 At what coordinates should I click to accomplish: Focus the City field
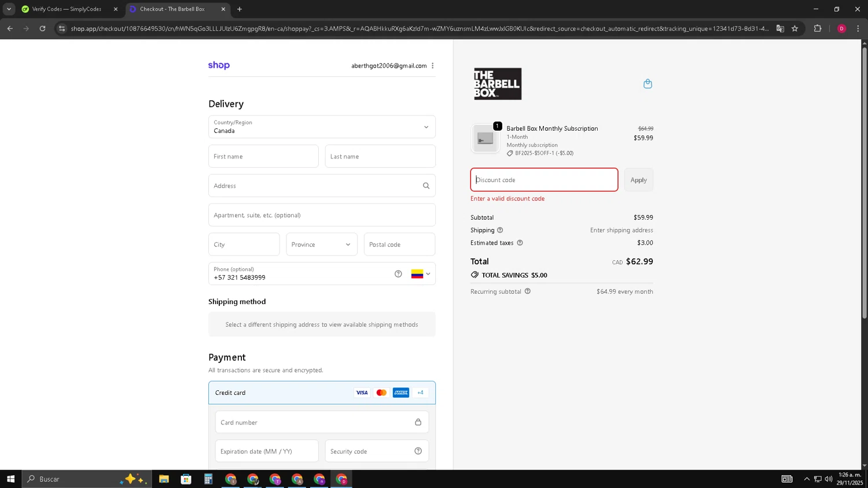[244, 244]
